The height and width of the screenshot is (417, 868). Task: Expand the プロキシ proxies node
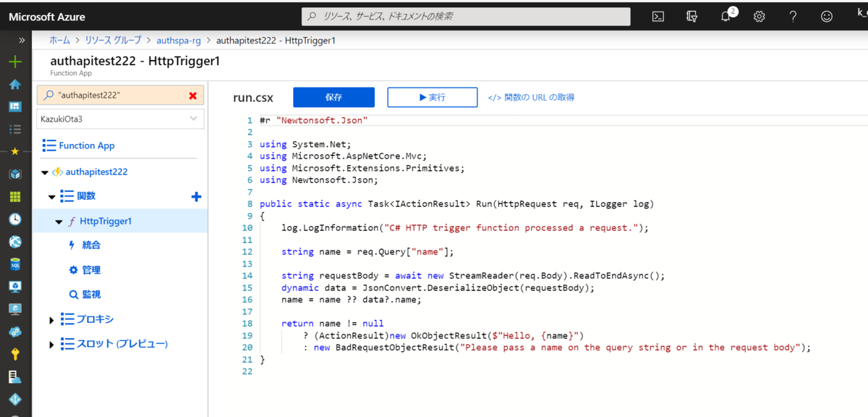[x=52, y=320]
